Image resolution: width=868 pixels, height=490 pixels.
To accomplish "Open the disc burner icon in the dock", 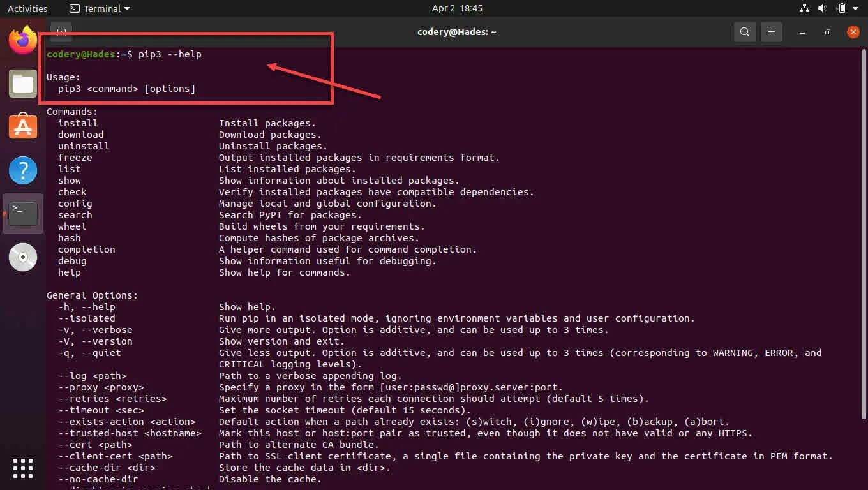I will coord(23,257).
